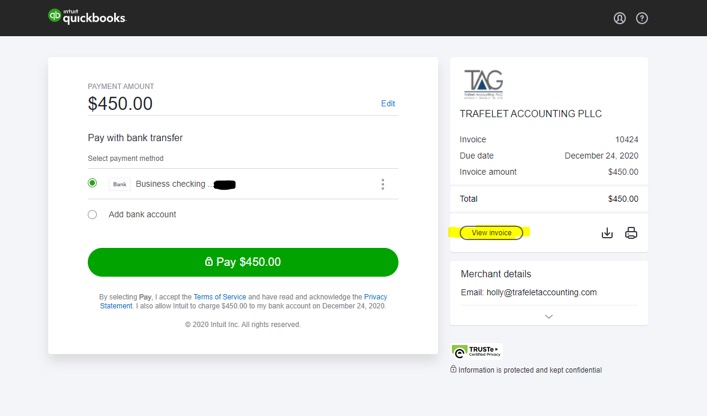Edit the payment amount

(x=388, y=104)
